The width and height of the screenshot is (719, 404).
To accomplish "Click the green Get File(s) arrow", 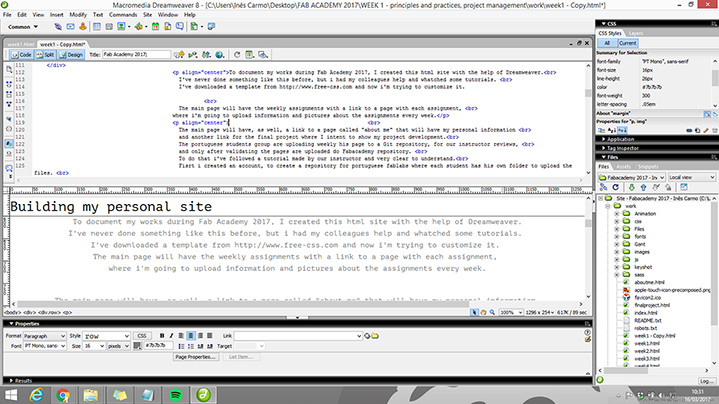I will (631, 187).
